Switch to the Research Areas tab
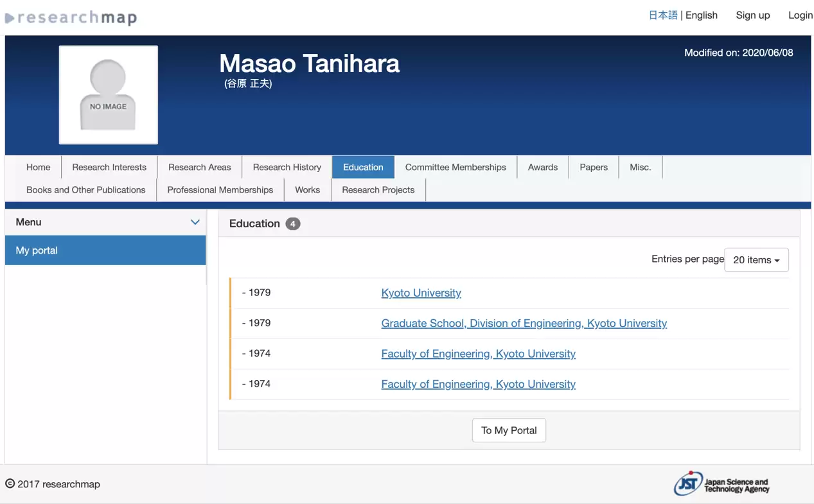This screenshot has height=504, width=814. [199, 167]
